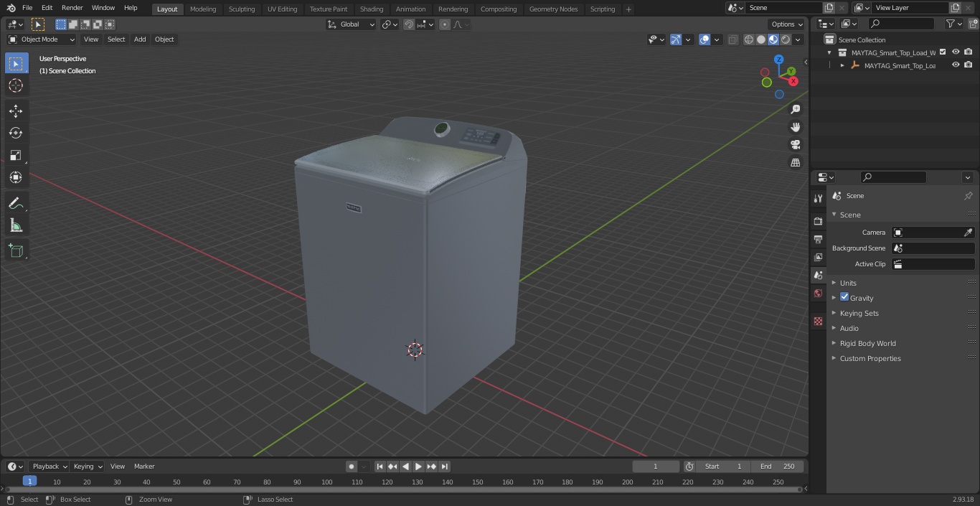980x506 pixels.
Task: Click the new scene copy icon
Action: click(829, 8)
